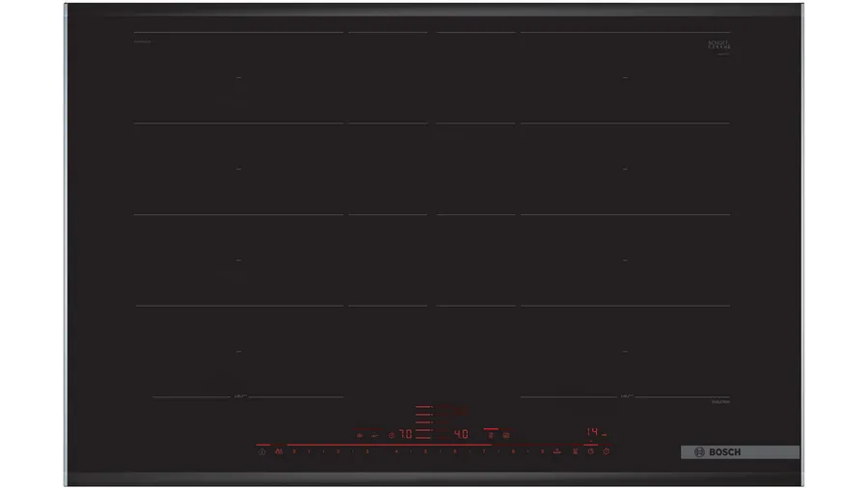868x488 pixels.
Task: Set power level 7 on the scale
Action: [485, 451]
